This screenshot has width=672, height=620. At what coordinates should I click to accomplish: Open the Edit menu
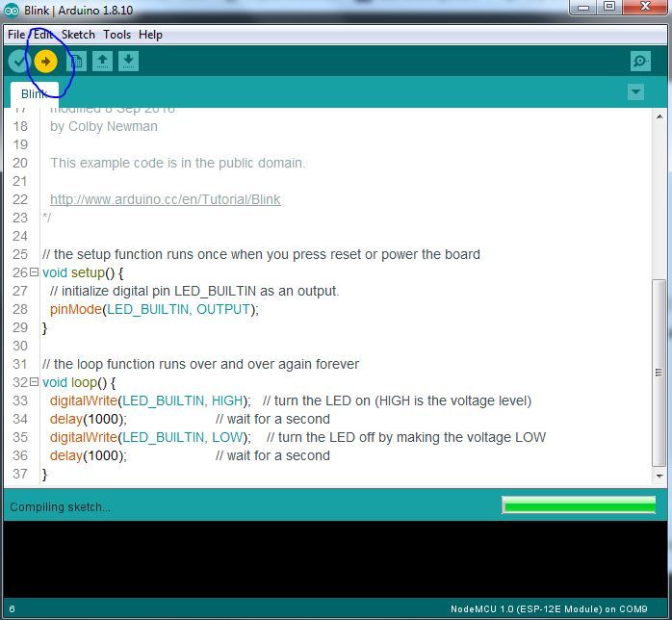43,35
